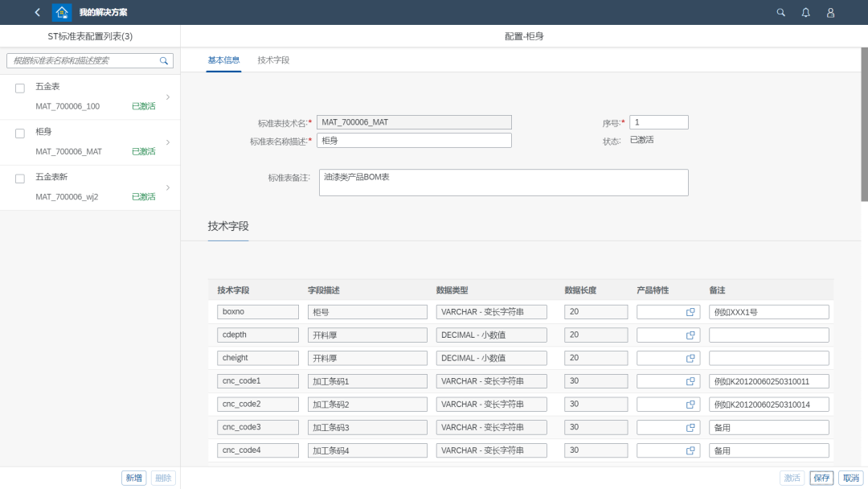Viewport: 868px width, 489px height.
Task: Open value help for boxno product feature
Action: click(x=690, y=312)
